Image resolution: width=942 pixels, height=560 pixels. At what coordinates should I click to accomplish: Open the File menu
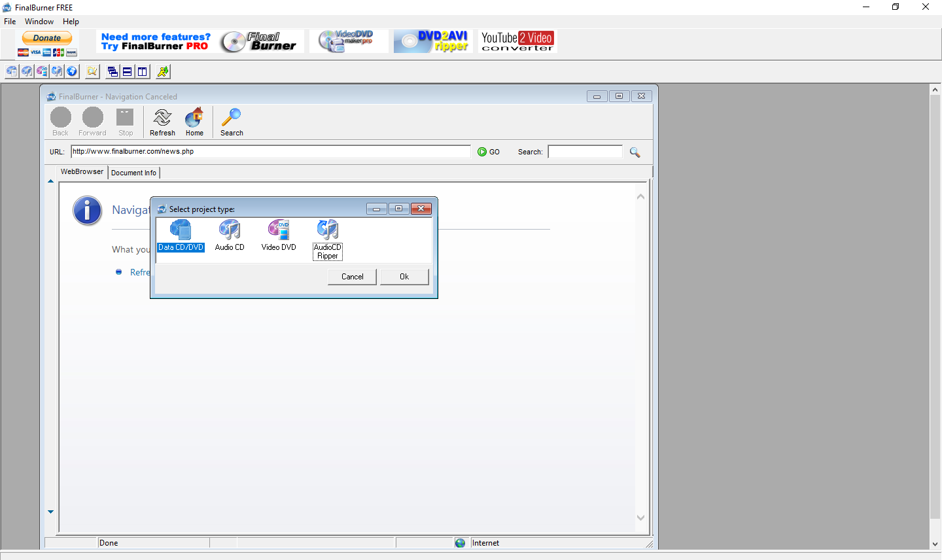[x=10, y=22]
